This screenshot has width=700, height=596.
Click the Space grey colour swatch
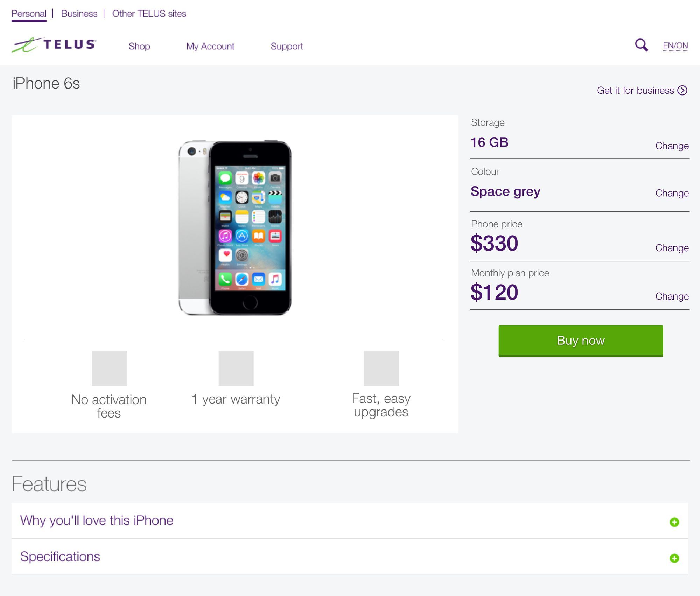(x=505, y=191)
